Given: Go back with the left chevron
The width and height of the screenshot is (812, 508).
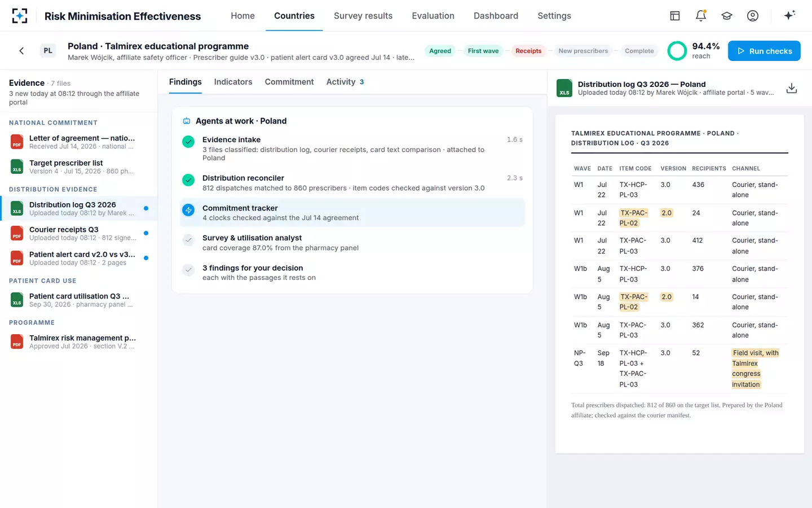Looking at the screenshot, I should 21,51.
